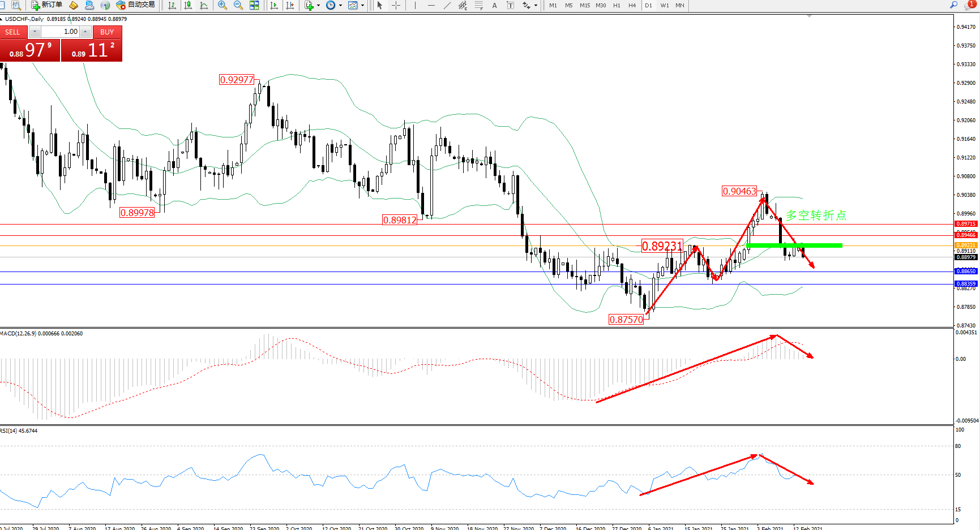The width and height of the screenshot is (980, 530).
Task: Zoom in on the chart
Action: pos(222,5)
